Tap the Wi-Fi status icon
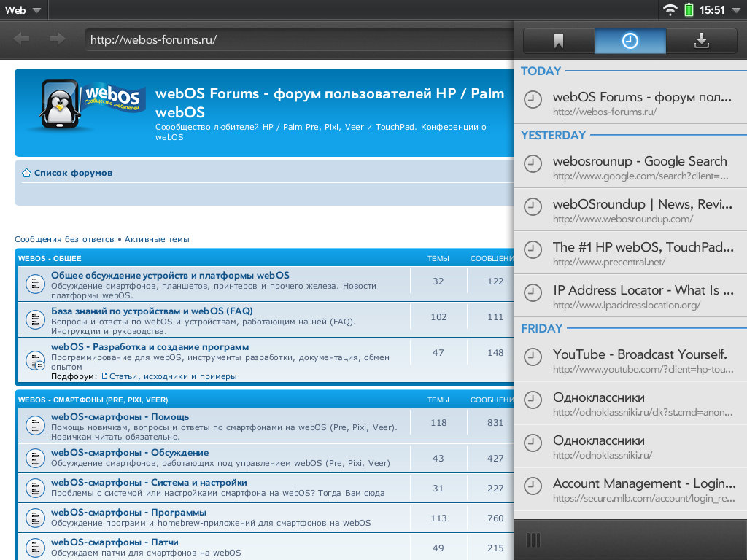747x560 pixels. coord(670,10)
